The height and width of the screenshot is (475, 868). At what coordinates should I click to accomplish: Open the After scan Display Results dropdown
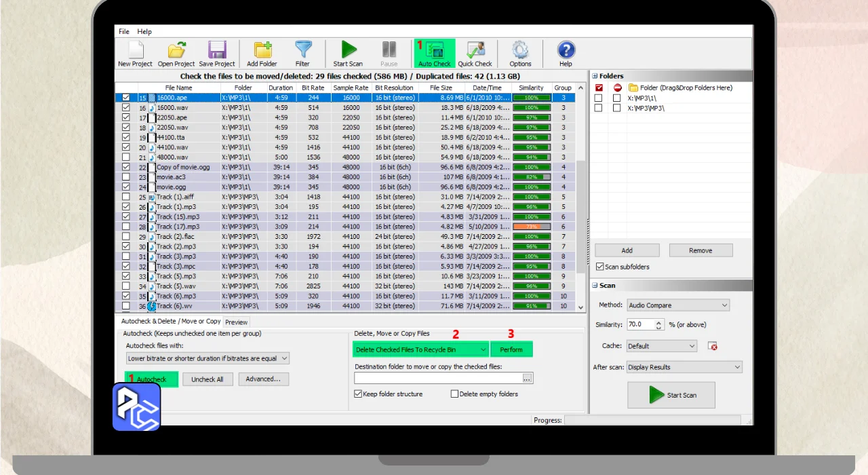[x=684, y=367]
